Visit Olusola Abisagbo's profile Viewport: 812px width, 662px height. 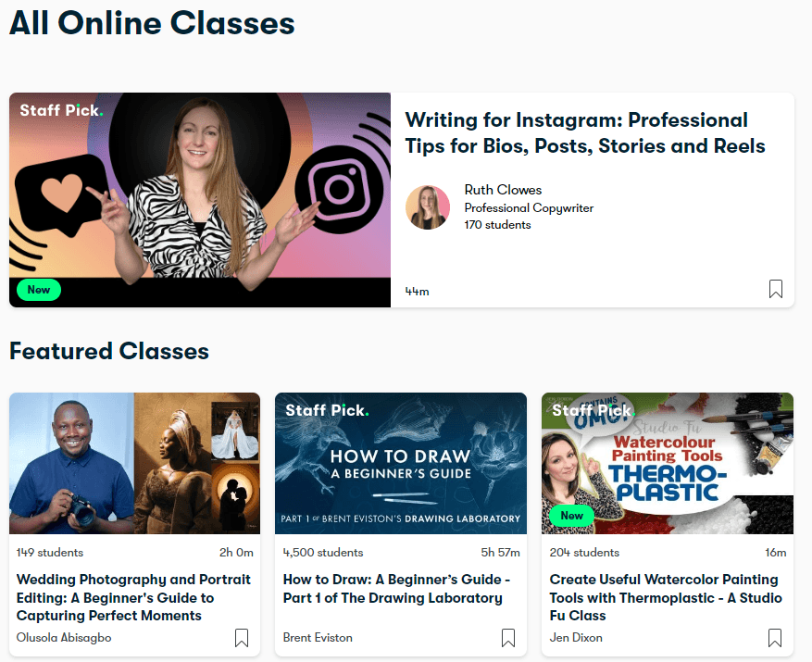[x=64, y=638]
